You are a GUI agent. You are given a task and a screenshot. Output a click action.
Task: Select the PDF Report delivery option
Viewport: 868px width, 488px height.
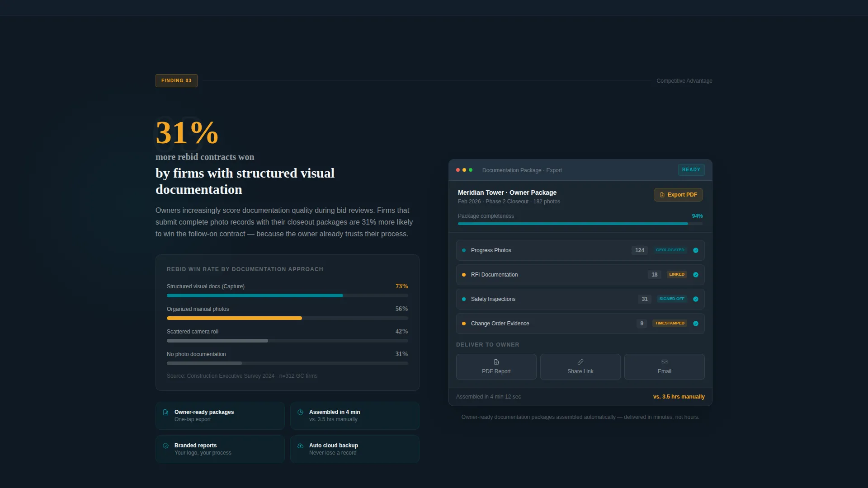click(496, 367)
